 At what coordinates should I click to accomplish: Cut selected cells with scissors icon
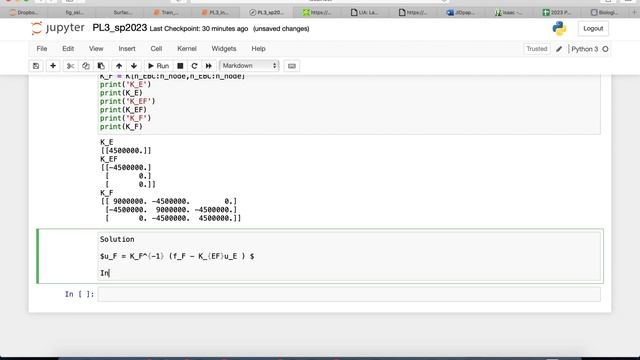(x=70, y=66)
